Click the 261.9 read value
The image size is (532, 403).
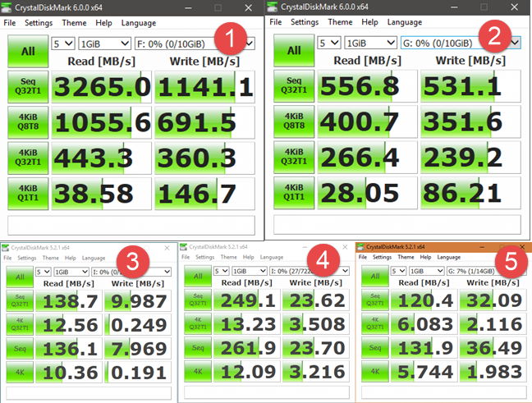(x=247, y=348)
